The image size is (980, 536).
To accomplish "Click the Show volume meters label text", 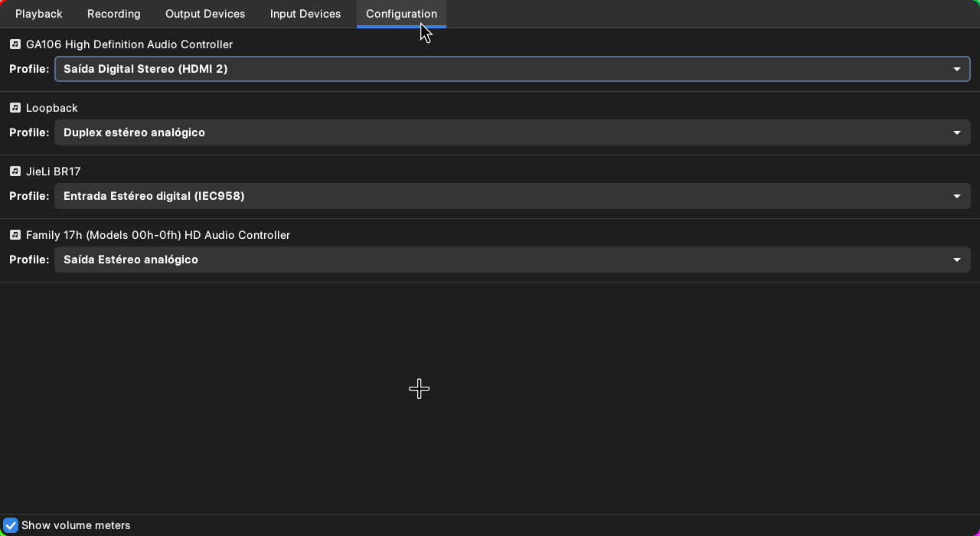I will tap(76, 525).
